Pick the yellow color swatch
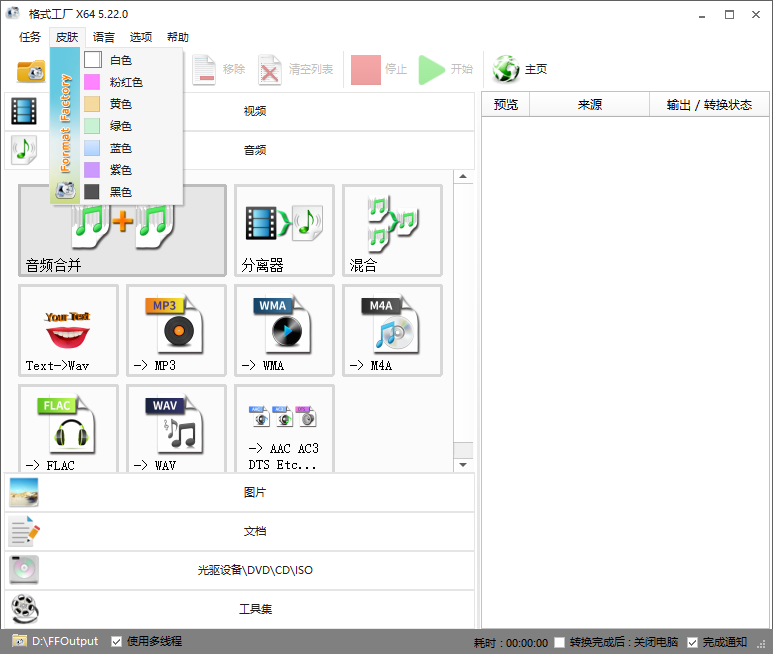 pos(92,104)
